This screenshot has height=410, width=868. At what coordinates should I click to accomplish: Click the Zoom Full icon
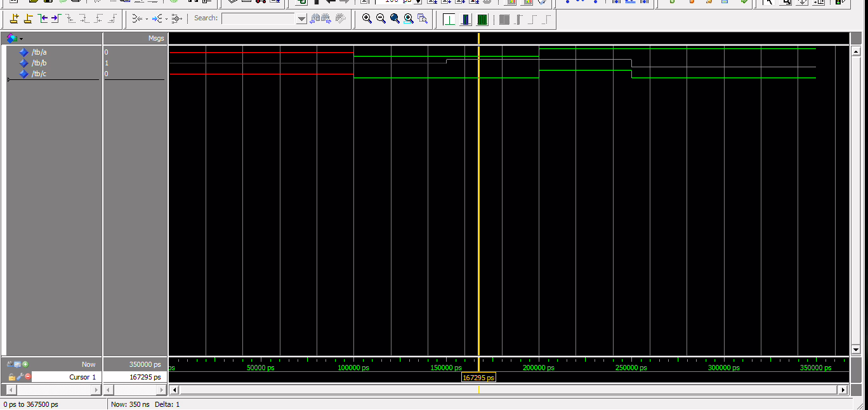coord(395,18)
